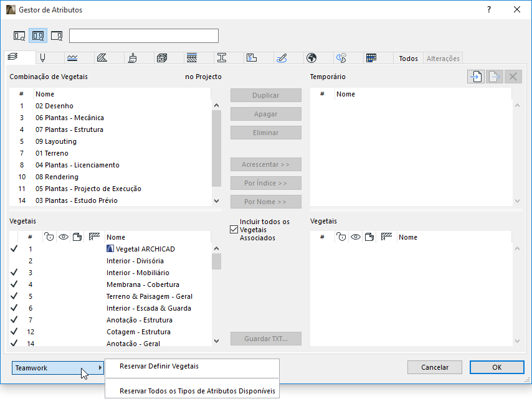Click the OK button
The width and height of the screenshot is (532, 399).
pos(496,367)
